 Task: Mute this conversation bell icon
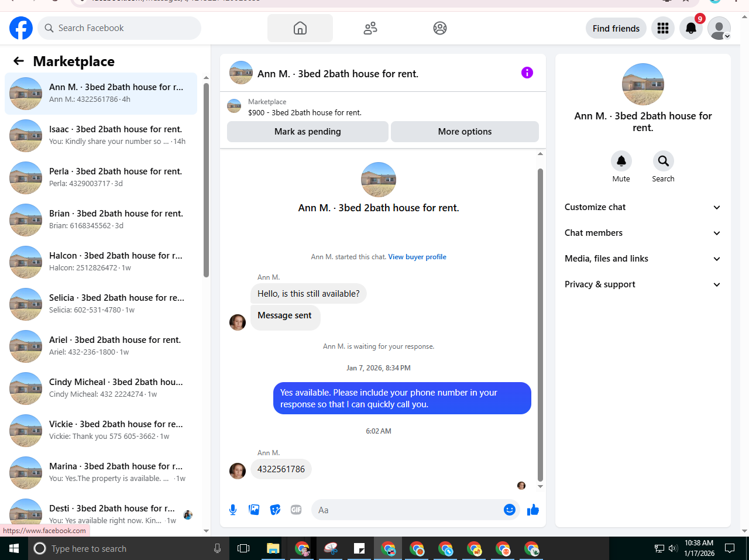(x=621, y=161)
